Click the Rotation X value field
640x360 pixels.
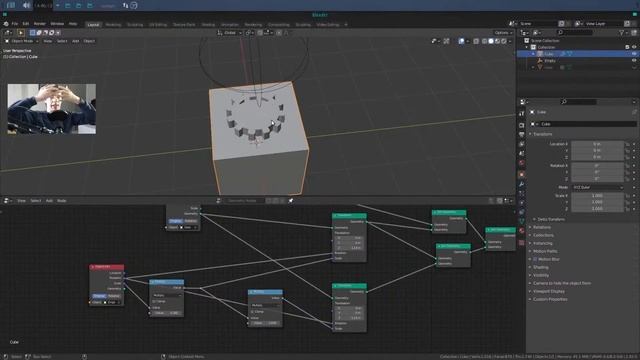click(597, 166)
